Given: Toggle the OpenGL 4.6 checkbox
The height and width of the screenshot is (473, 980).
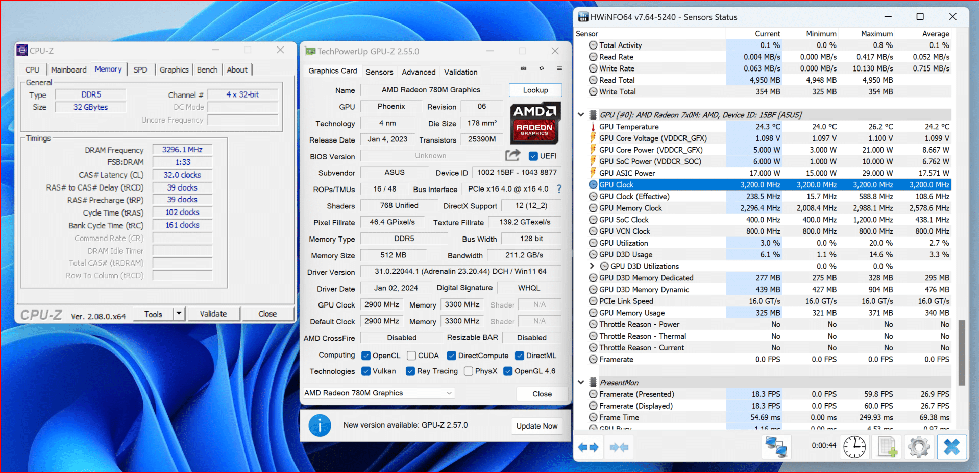Looking at the screenshot, I should tap(508, 371).
